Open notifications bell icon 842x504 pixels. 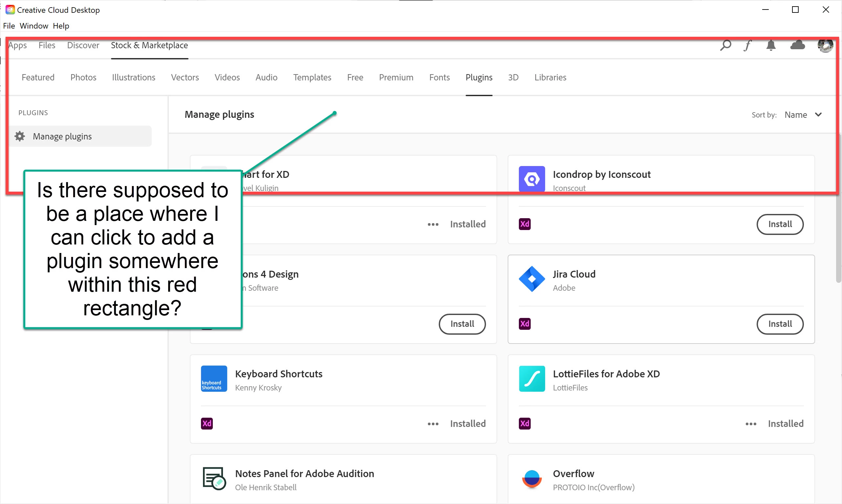point(771,45)
